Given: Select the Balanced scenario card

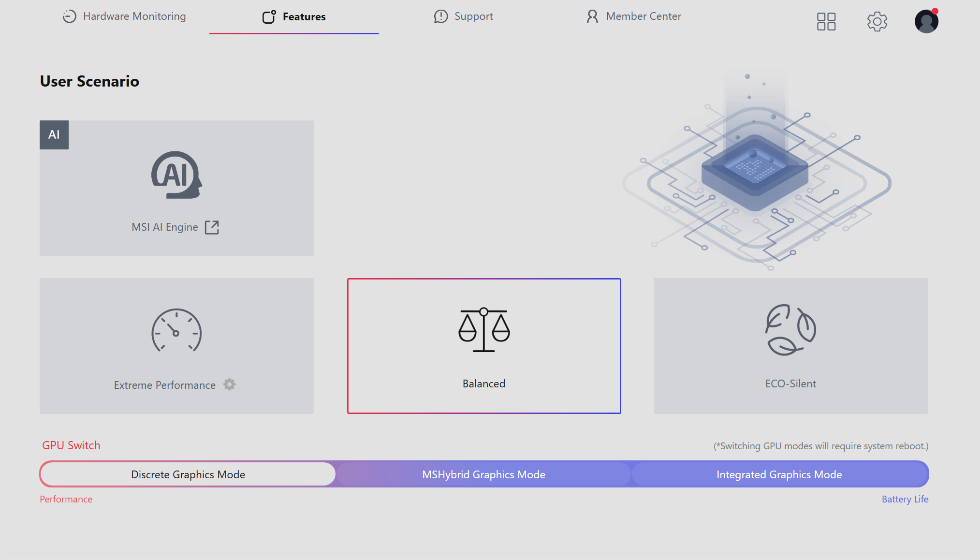Looking at the screenshot, I should tap(484, 346).
